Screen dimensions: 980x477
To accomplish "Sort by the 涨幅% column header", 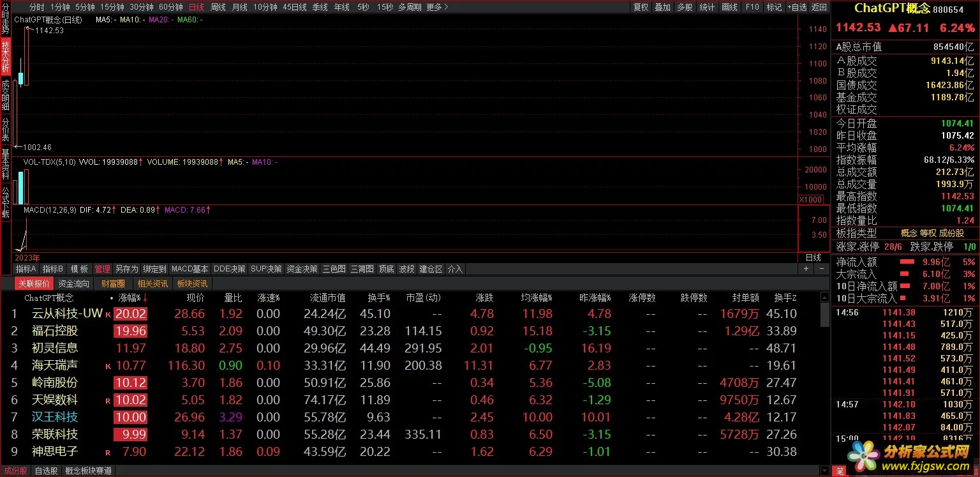I will pos(130,298).
